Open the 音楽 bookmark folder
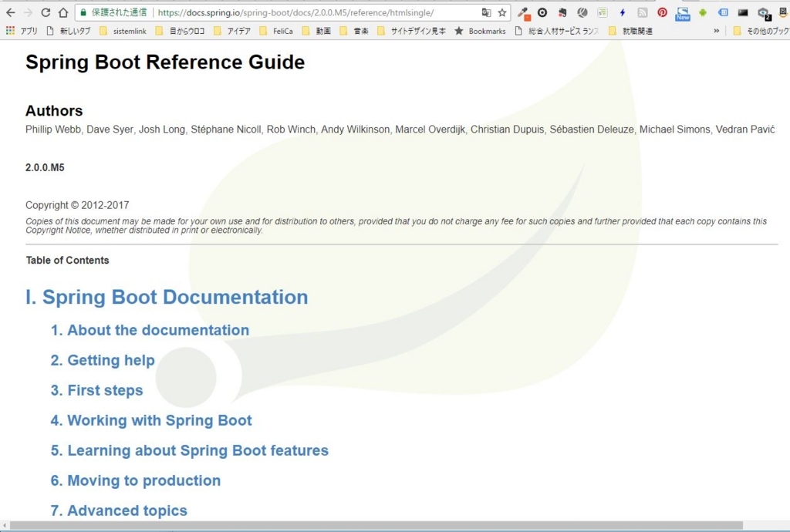The image size is (790, 532). (x=354, y=31)
